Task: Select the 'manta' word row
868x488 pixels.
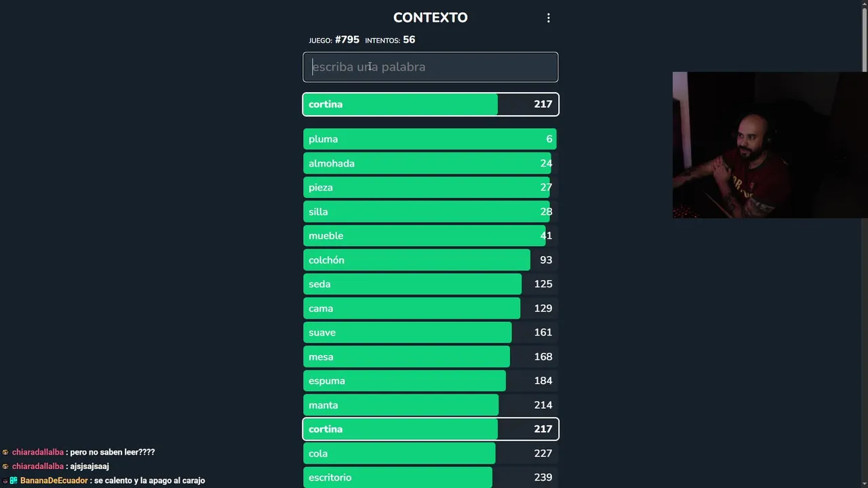Action: click(x=430, y=405)
